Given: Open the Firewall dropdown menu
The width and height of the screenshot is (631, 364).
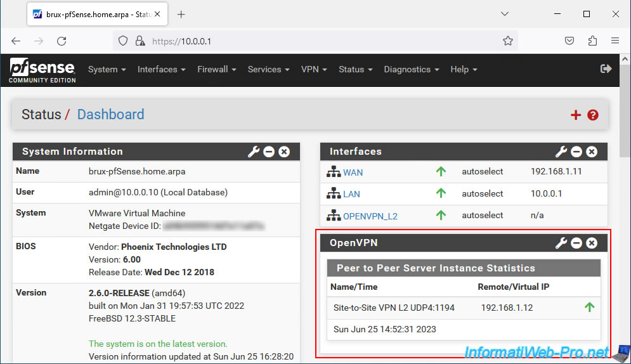Looking at the screenshot, I should coord(216,70).
